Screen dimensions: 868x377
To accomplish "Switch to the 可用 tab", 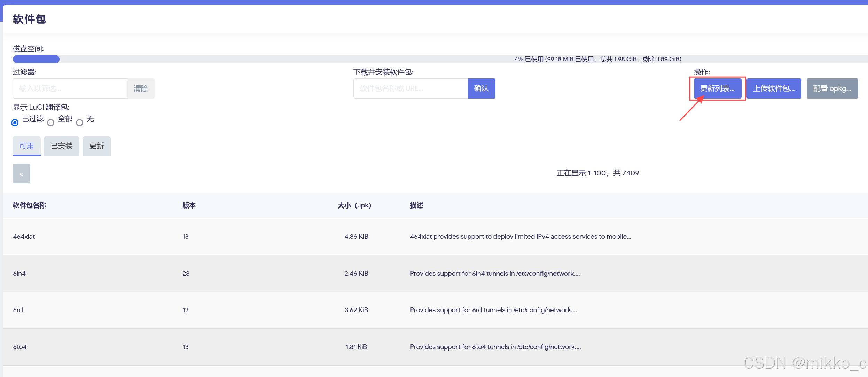I will [26, 146].
